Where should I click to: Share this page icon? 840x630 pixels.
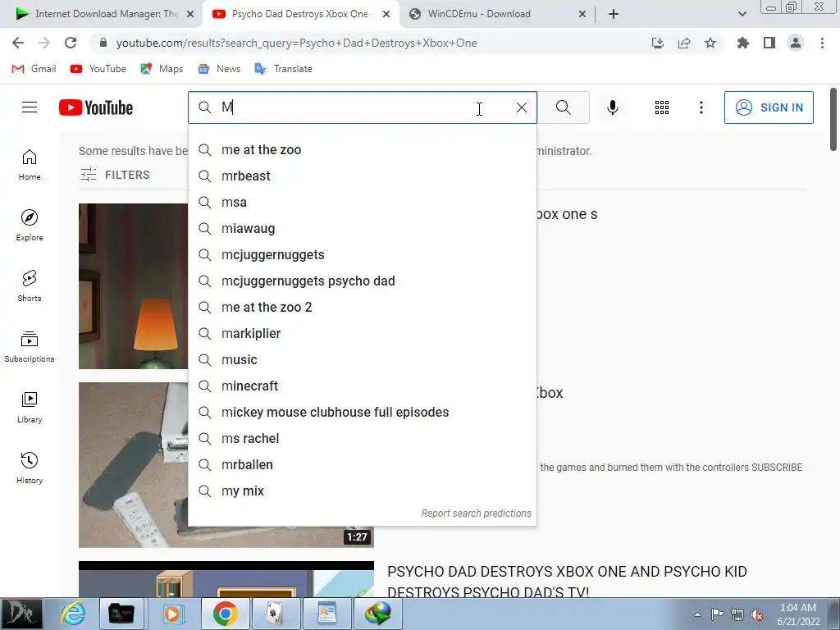pyautogui.click(x=684, y=43)
